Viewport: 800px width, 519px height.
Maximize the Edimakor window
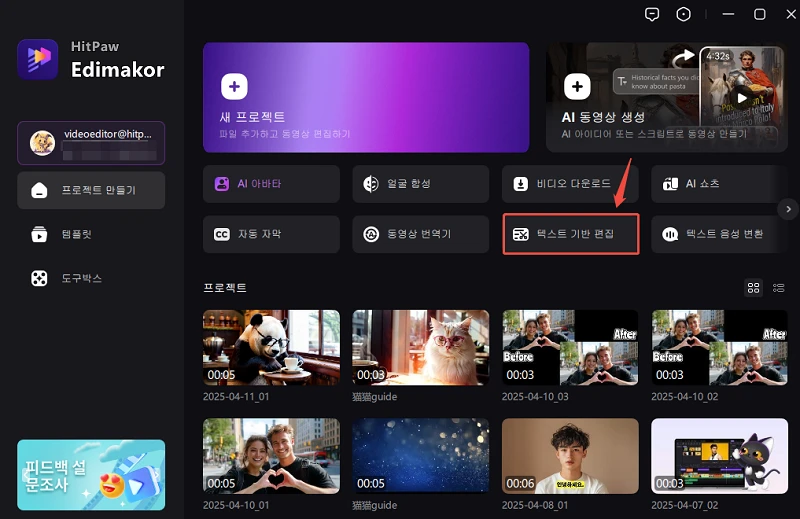pos(760,14)
